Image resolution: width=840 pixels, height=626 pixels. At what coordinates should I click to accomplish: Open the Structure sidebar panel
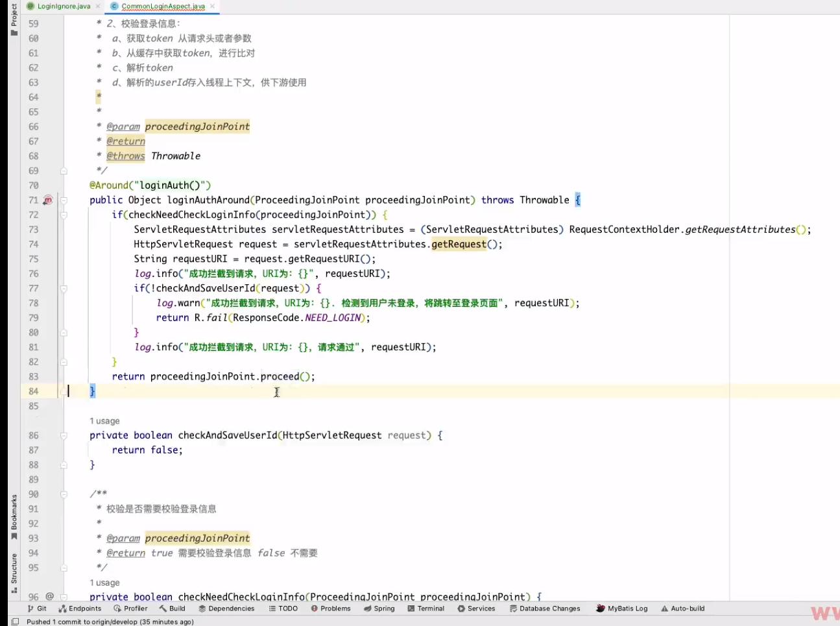click(14, 573)
